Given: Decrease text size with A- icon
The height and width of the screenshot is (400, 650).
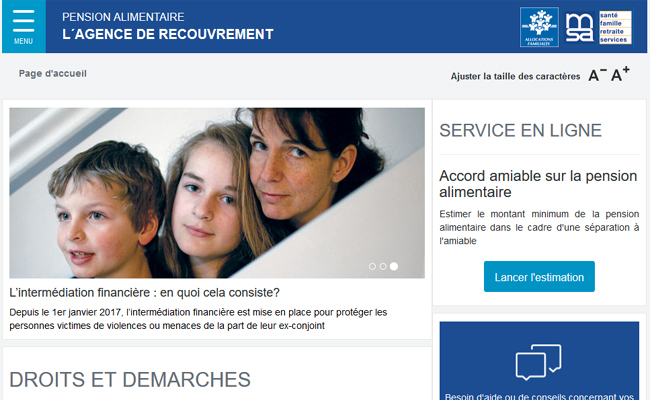Looking at the screenshot, I should [x=597, y=75].
